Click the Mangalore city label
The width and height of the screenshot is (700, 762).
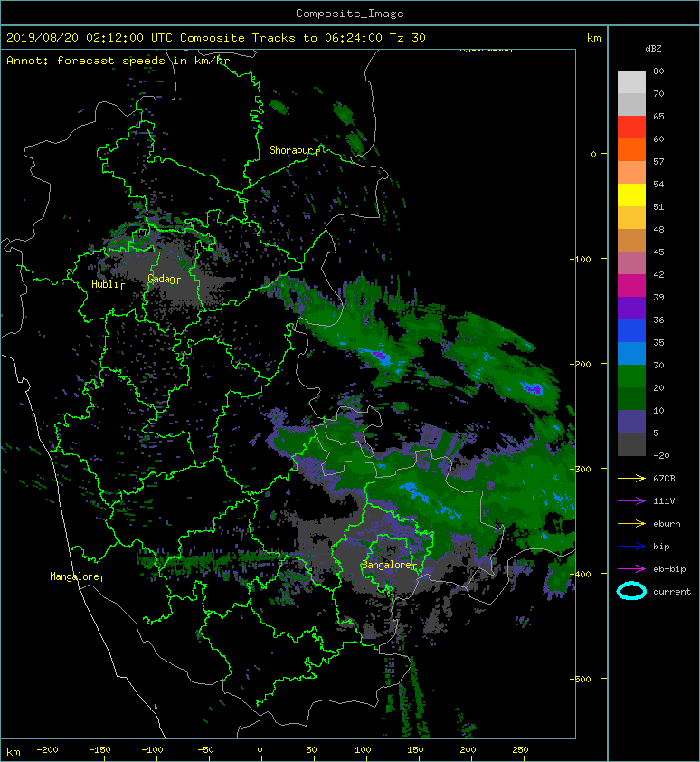[x=77, y=576]
